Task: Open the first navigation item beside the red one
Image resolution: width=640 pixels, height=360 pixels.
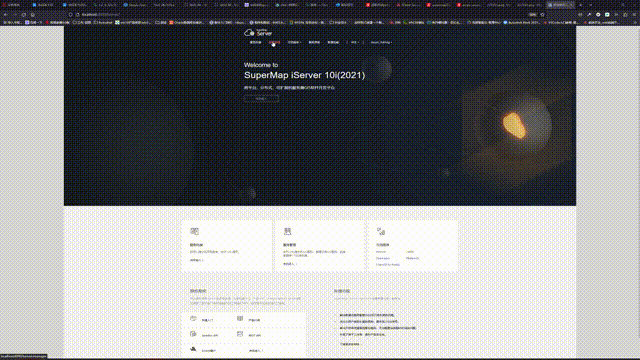Action: [256, 42]
